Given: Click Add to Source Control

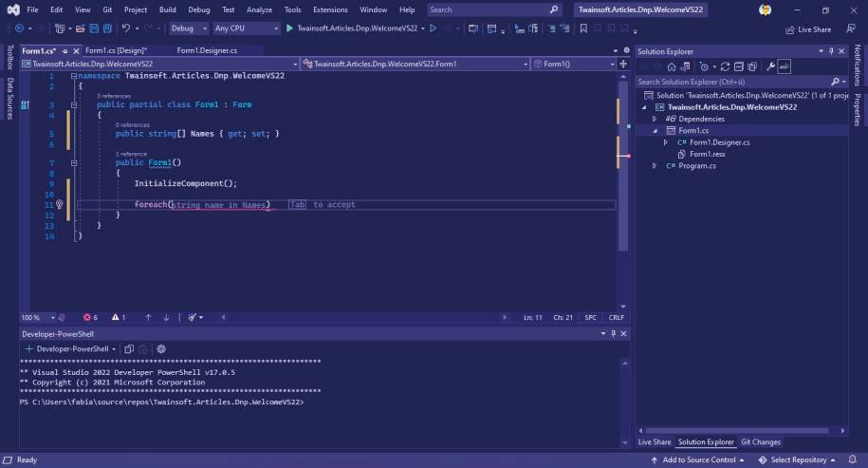Looking at the screenshot, I should pyautogui.click(x=697, y=459).
